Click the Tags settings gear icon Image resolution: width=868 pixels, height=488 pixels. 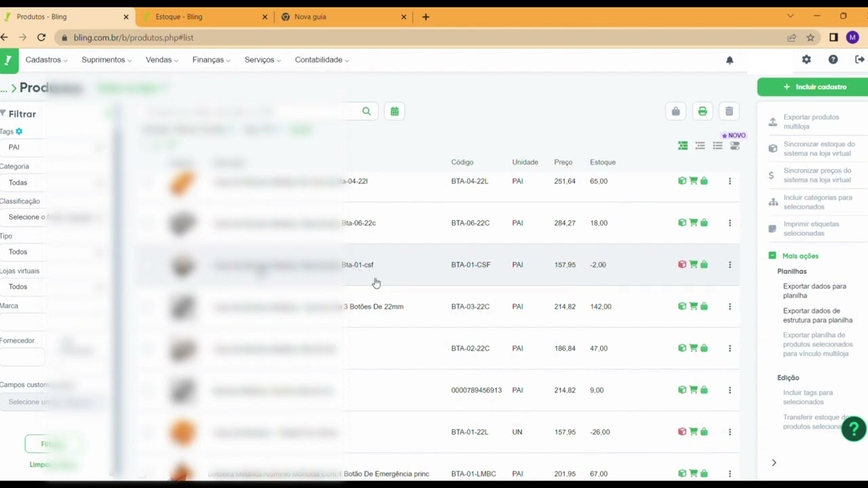click(x=19, y=131)
